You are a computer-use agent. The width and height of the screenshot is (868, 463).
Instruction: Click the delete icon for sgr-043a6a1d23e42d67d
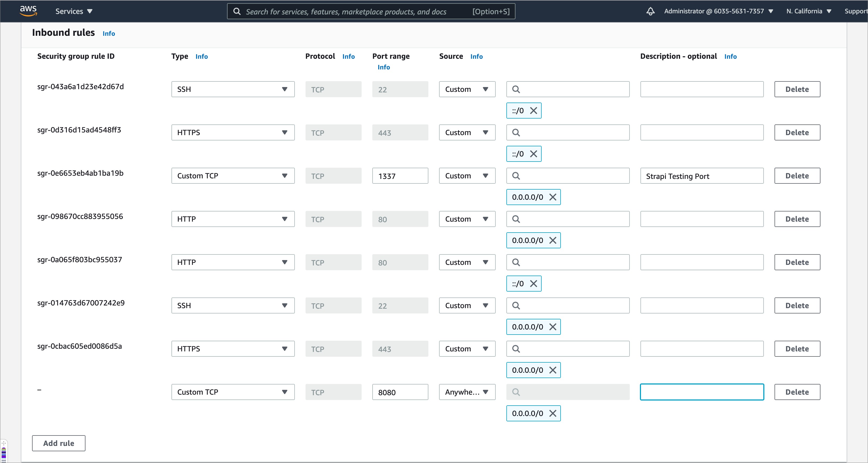click(x=797, y=88)
